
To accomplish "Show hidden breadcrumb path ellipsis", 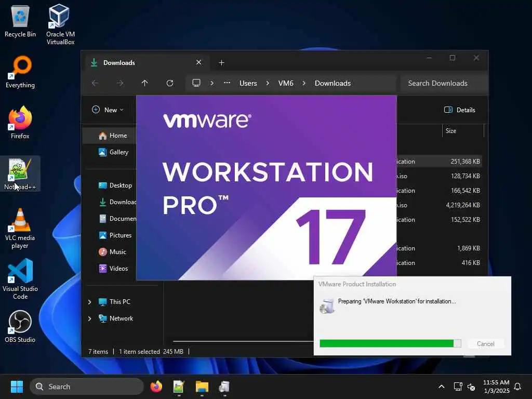I will [x=227, y=83].
